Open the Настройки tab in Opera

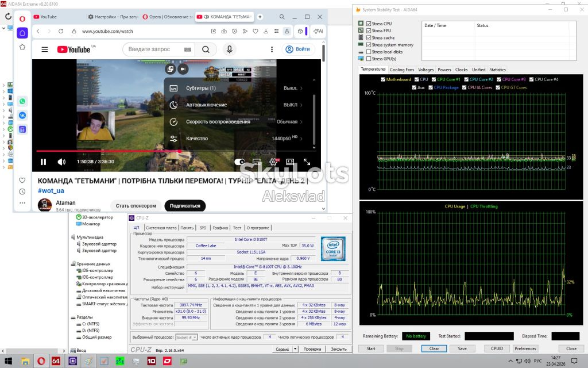[113, 17]
